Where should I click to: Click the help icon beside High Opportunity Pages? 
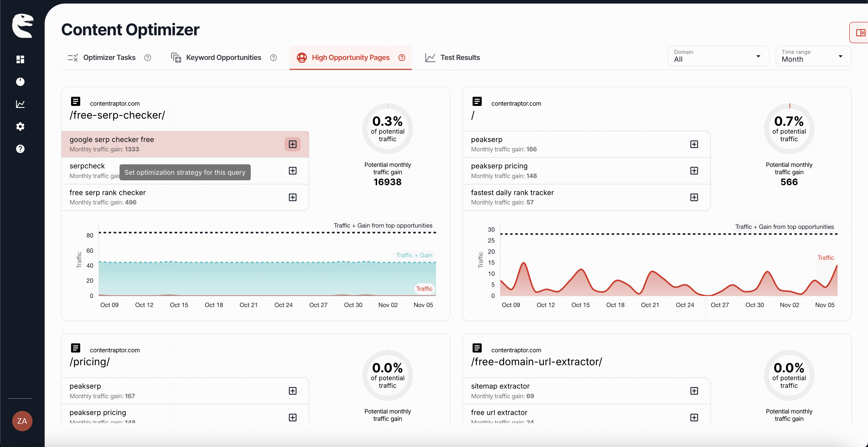pyautogui.click(x=402, y=58)
